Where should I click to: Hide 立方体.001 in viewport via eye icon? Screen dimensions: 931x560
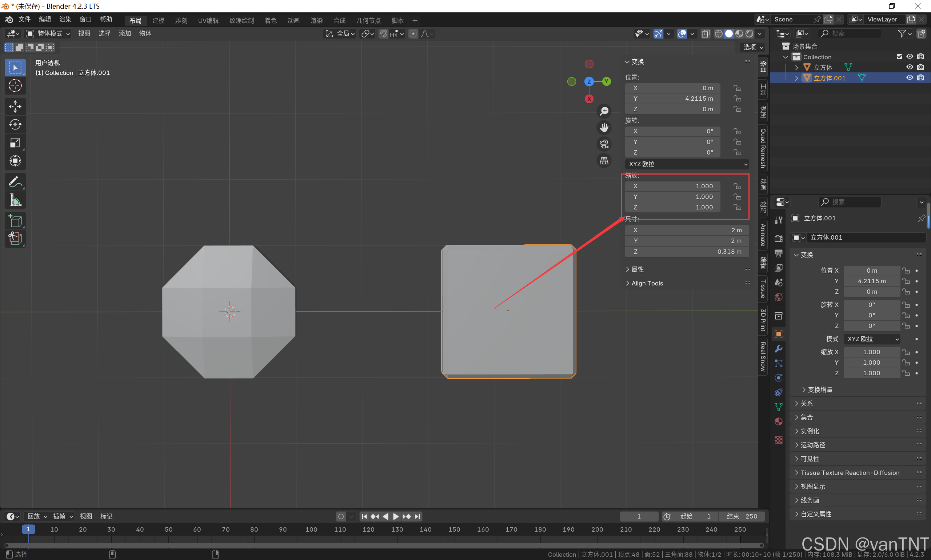[910, 78]
